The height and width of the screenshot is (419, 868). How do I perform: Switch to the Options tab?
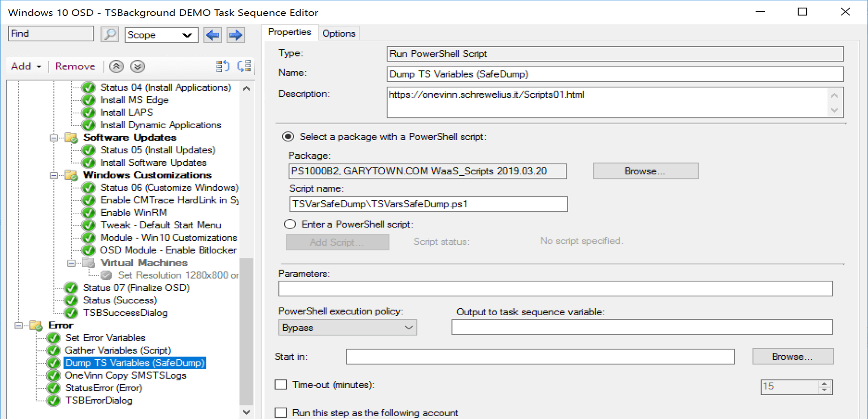tap(339, 33)
